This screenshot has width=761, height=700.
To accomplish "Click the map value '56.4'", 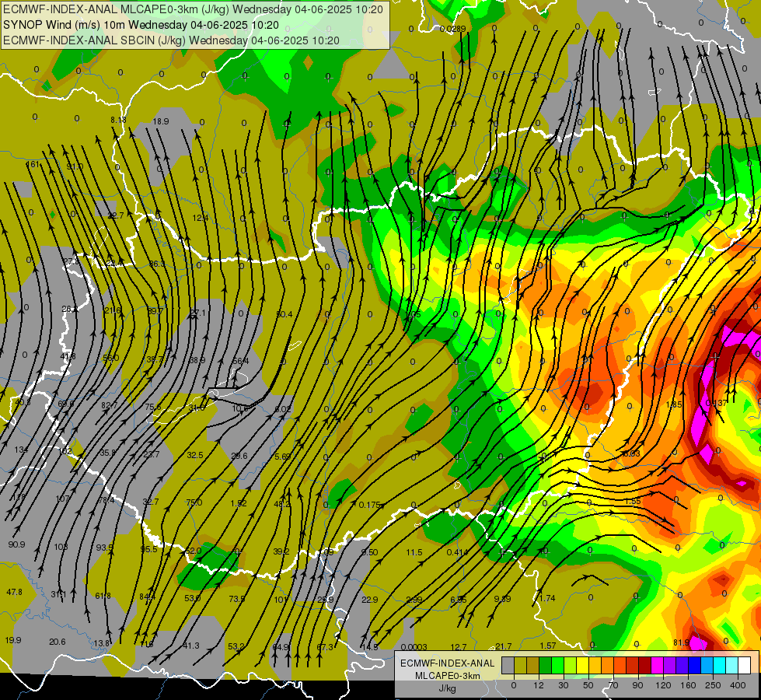I will pyautogui.click(x=240, y=361).
